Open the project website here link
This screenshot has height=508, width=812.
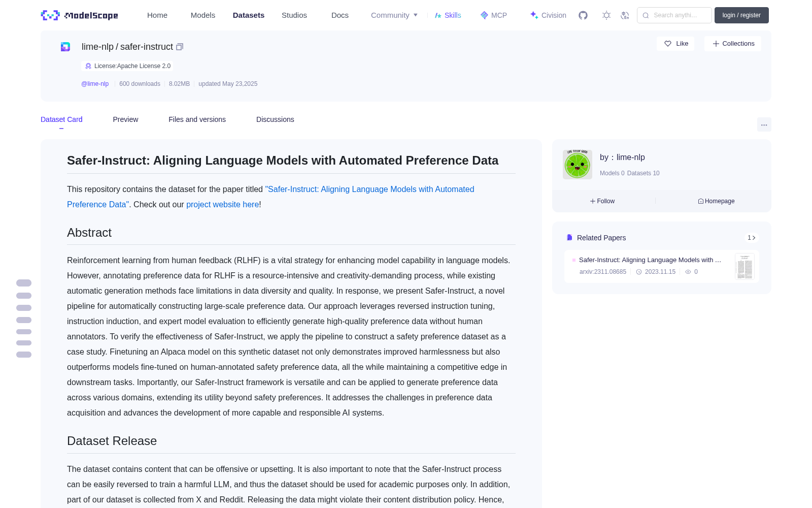pos(222,204)
